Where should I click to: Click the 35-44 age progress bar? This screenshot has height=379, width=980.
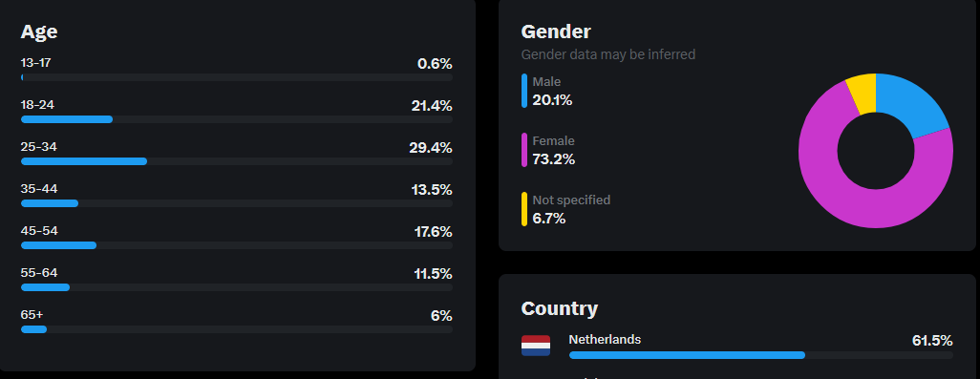pyautogui.click(x=237, y=203)
